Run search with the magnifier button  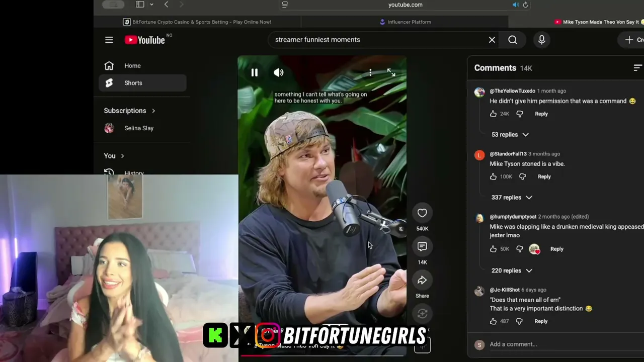point(513,40)
